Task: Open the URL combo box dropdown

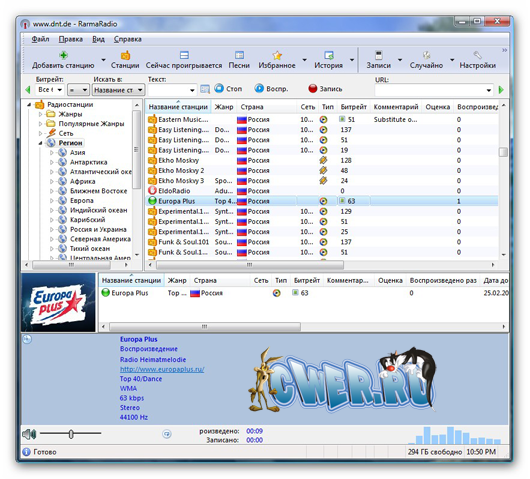Action: [x=488, y=90]
